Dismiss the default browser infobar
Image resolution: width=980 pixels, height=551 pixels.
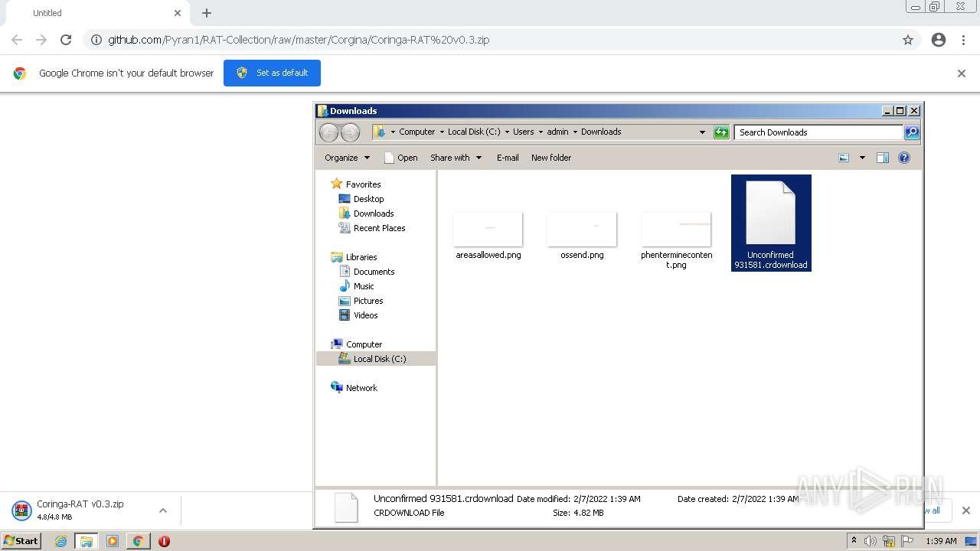tap(962, 73)
